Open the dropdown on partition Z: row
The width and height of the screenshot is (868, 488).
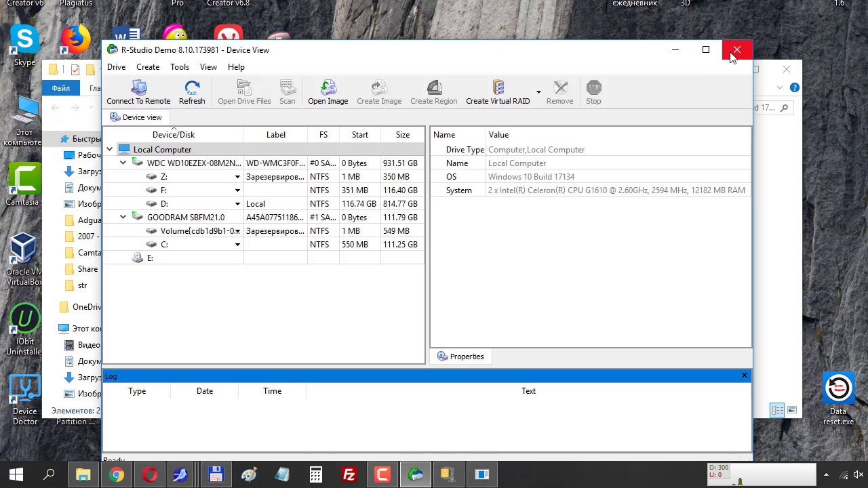coord(237,177)
